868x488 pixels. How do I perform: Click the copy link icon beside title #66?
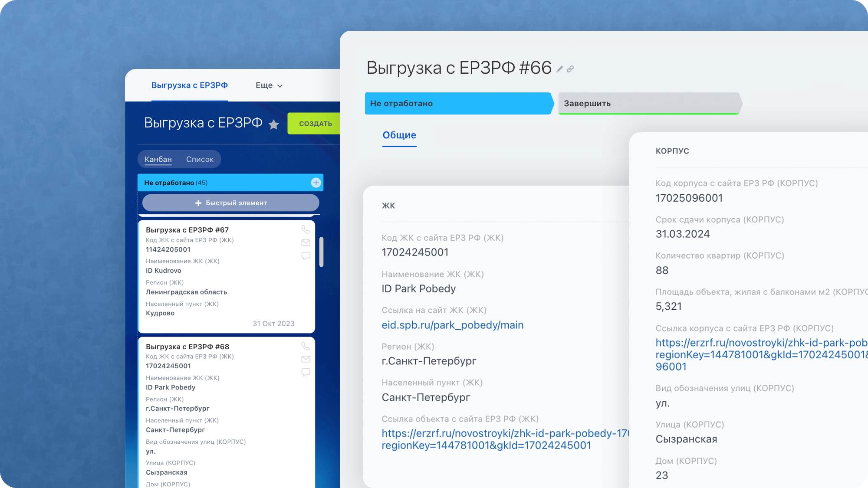[x=570, y=69]
